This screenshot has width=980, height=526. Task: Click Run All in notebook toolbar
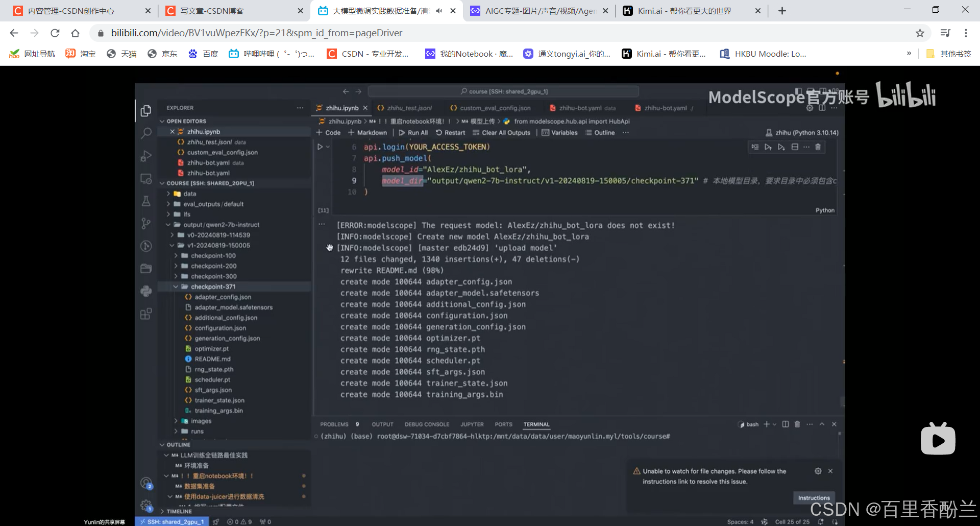tap(413, 133)
